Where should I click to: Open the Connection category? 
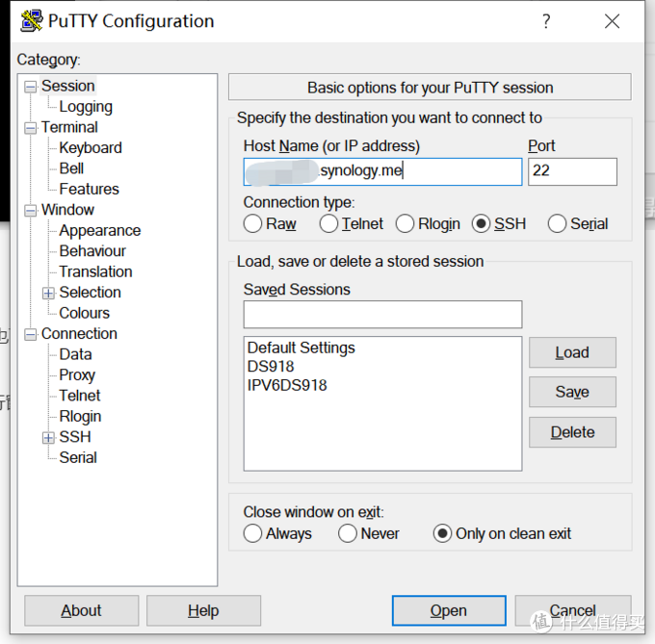click(x=79, y=334)
